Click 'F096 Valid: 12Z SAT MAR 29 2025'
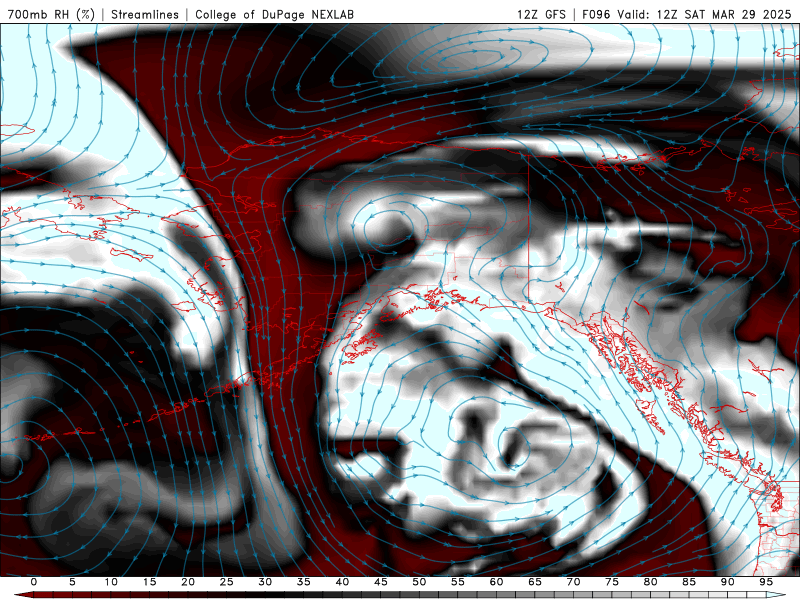Screen dimensions: 800x600 click(x=687, y=14)
